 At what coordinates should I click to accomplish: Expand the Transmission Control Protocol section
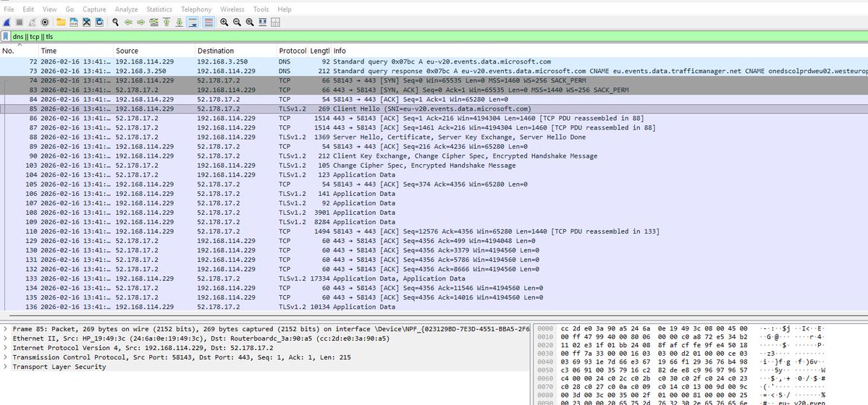[x=6, y=357]
